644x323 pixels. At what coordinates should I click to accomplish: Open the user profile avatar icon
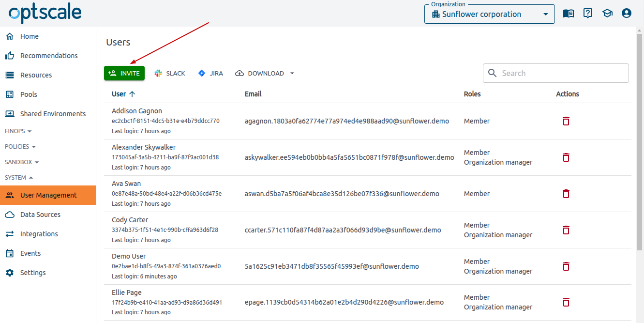[x=627, y=14]
